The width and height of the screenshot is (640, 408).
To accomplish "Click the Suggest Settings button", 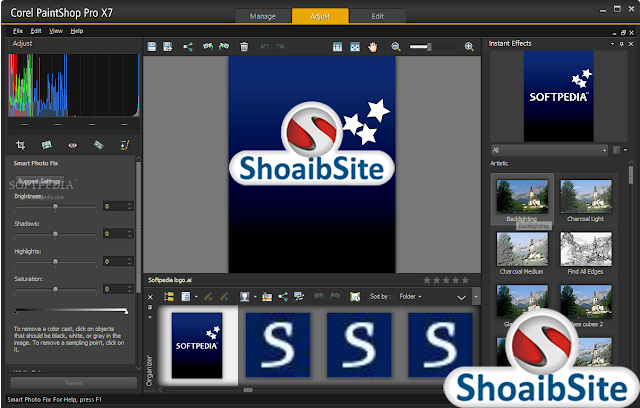I will pos(40,181).
